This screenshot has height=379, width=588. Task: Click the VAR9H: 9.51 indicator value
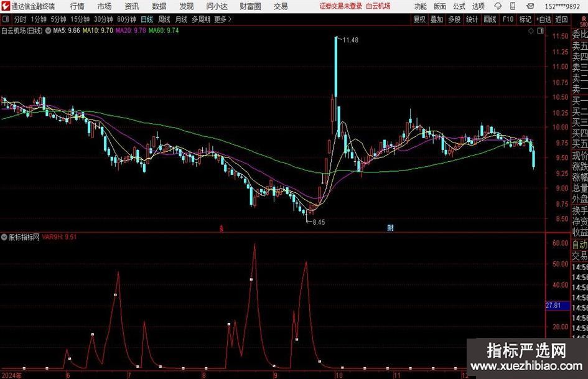59,237
